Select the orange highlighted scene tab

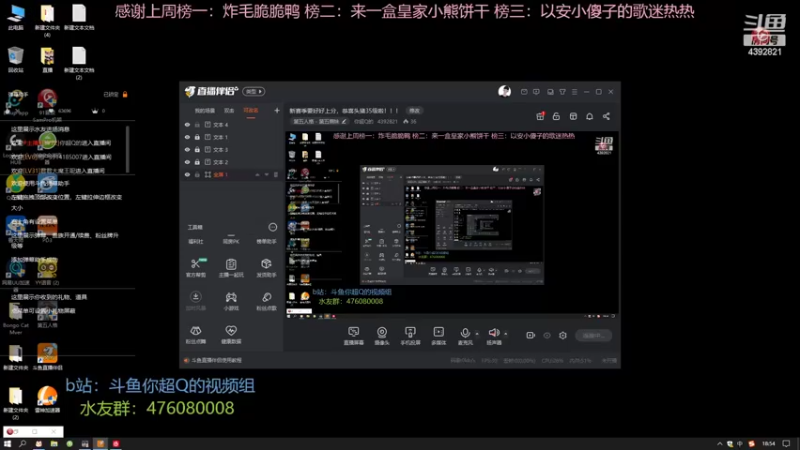click(251, 111)
